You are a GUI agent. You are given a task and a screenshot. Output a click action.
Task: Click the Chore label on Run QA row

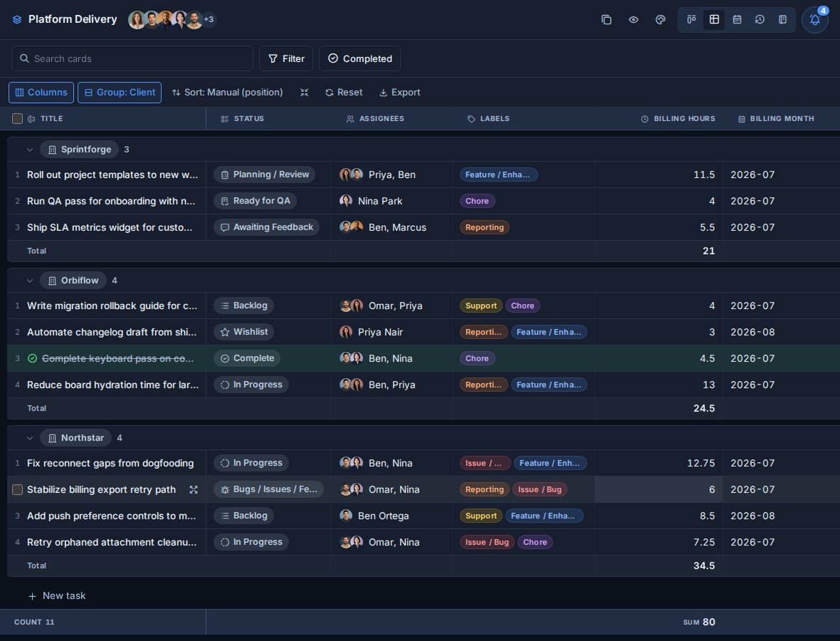pos(477,201)
